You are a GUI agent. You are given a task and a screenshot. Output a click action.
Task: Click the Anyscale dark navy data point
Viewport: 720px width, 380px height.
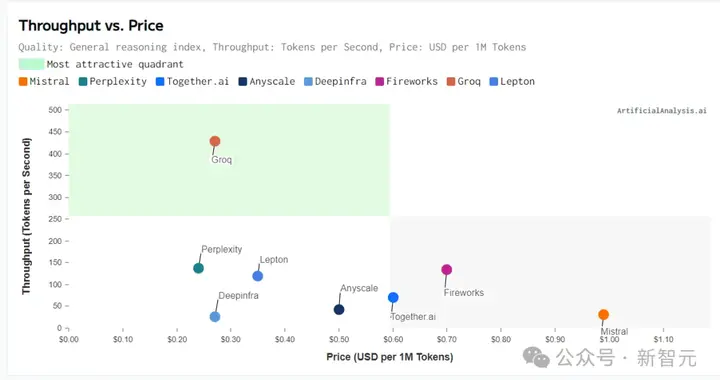tap(339, 309)
